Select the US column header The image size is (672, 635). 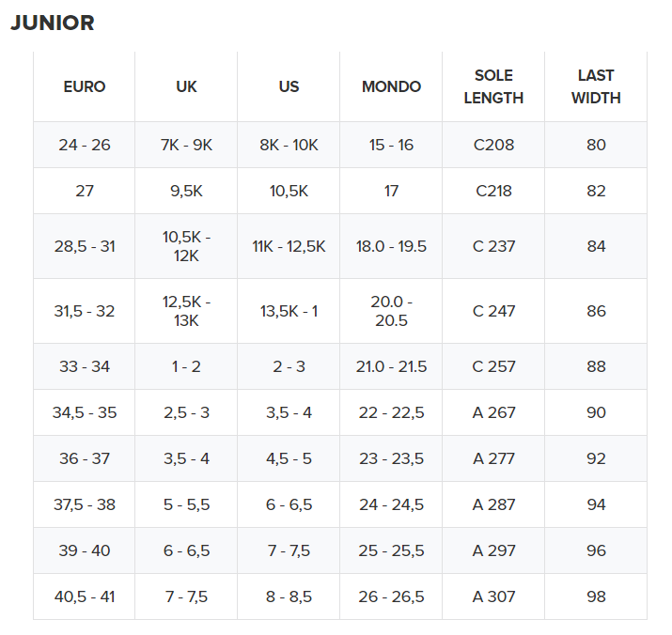point(289,86)
